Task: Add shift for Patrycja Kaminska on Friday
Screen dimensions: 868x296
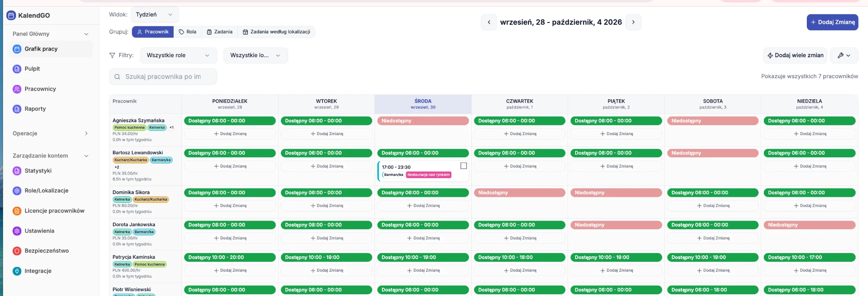Action: (x=616, y=270)
